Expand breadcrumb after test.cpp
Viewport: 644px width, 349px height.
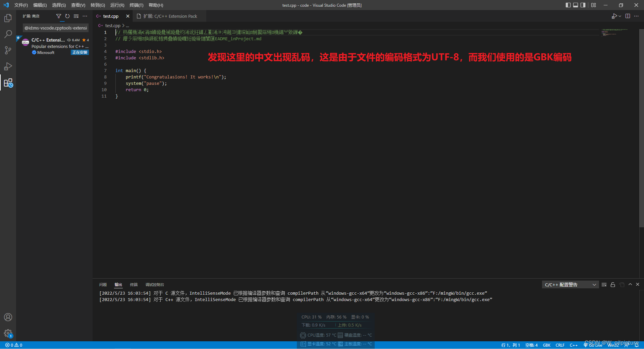[x=127, y=25]
